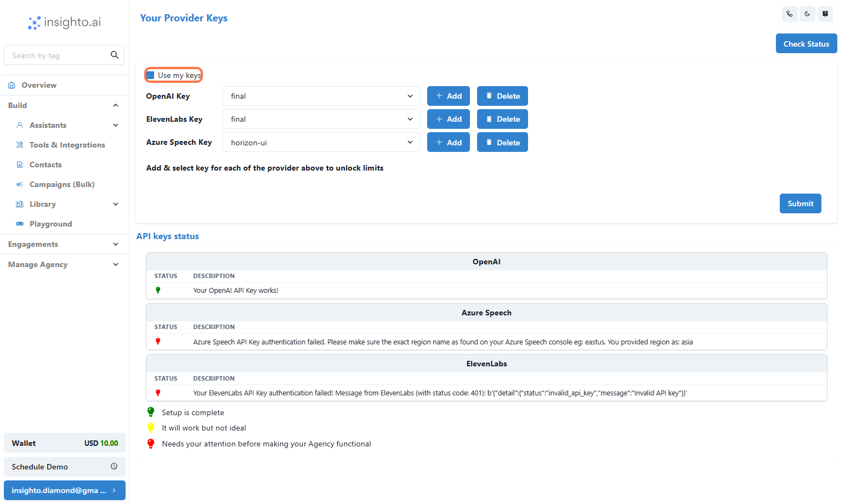
Task: Click the Overview home icon
Action: click(x=12, y=85)
